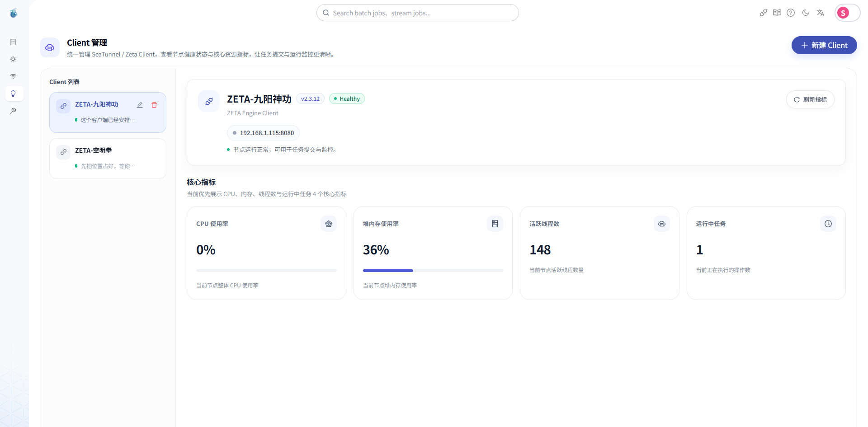Open the documentation book icon
Screen dimensions: 868x427
tap(777, 13)
